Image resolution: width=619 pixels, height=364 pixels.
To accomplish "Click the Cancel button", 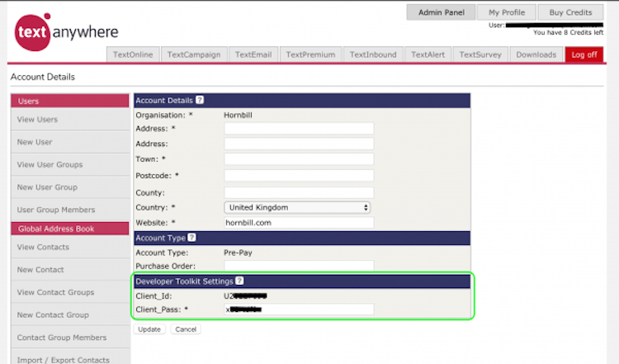I will point(186,329).
